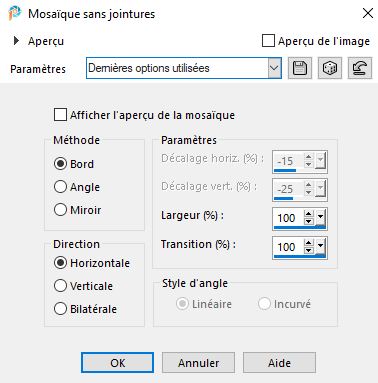Select the Miroir method radio button
378x383 pixels.
coord(60,210)
